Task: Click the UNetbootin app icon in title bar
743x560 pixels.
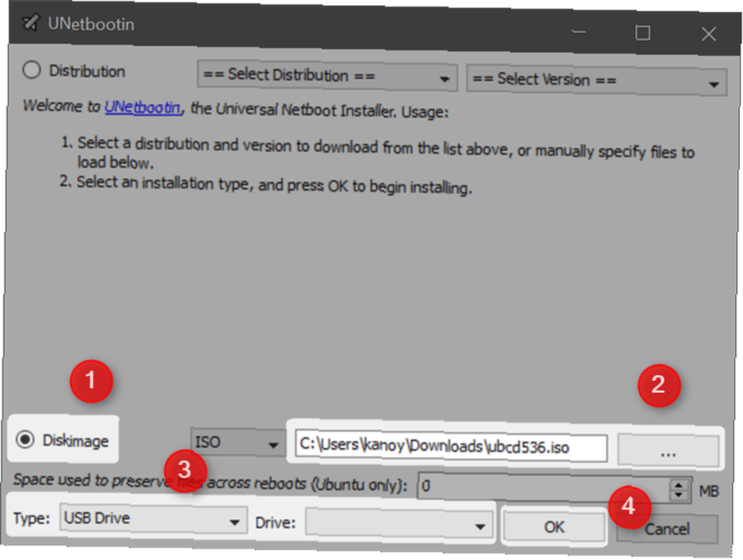Action: [31, 22]
